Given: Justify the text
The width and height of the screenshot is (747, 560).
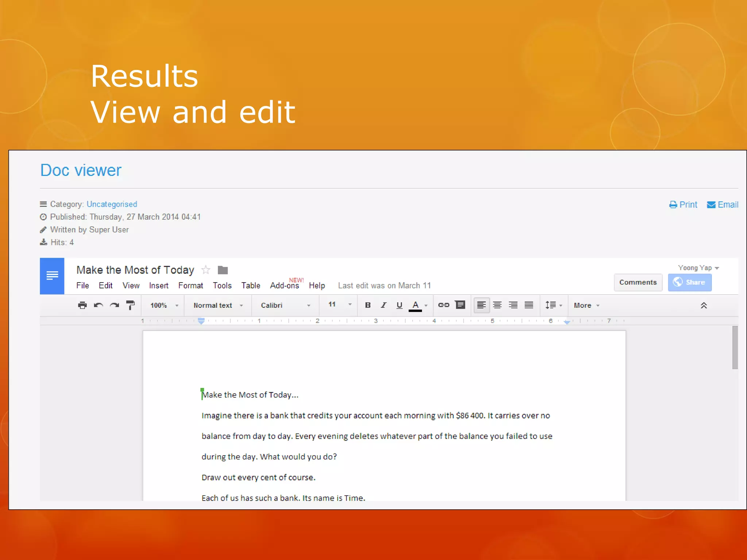Looking at the screenshot, I should pyautogui.click(x=529, y=305).
